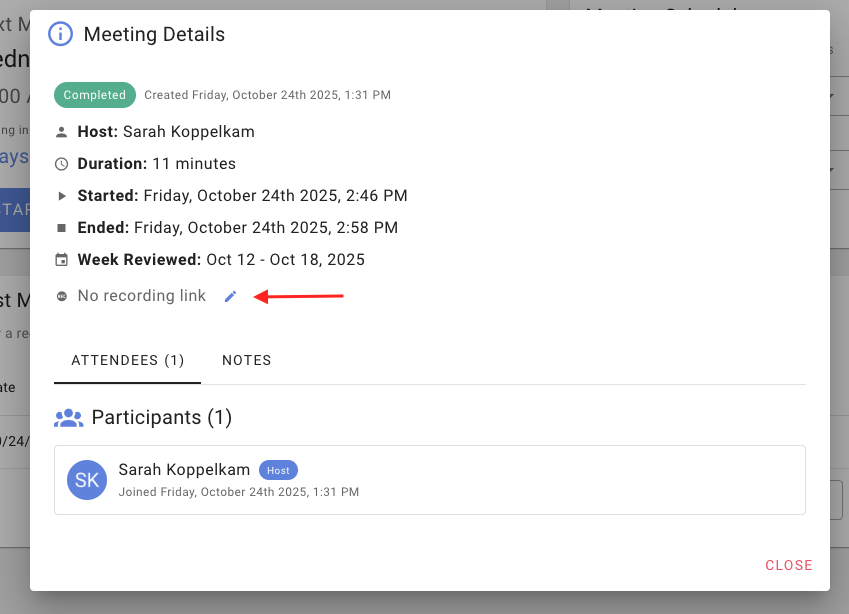Click the Week Reviewed date range
The image size is (849, 614).
pyautogui.click(x=285, y=260)
